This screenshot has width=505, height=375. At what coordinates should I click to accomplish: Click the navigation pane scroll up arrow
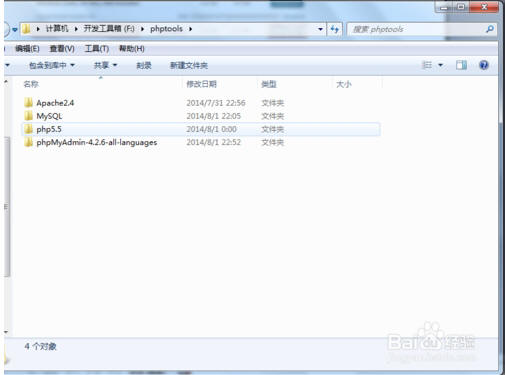tap(6, 81)
